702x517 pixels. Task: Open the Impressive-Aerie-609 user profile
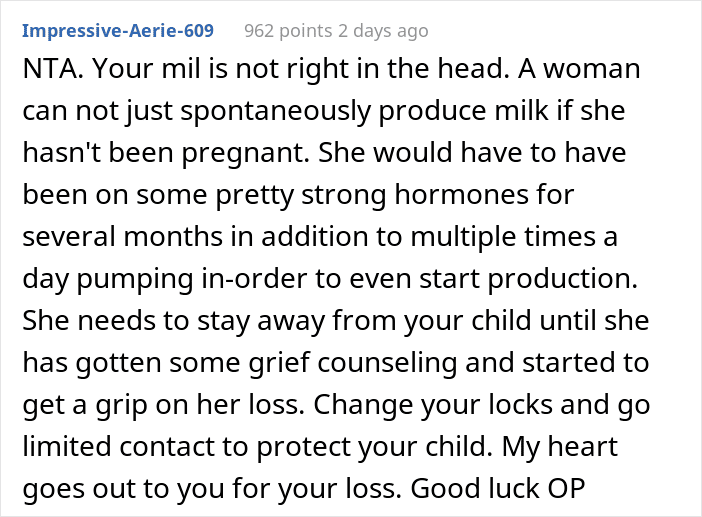click(x=118, y=31)
